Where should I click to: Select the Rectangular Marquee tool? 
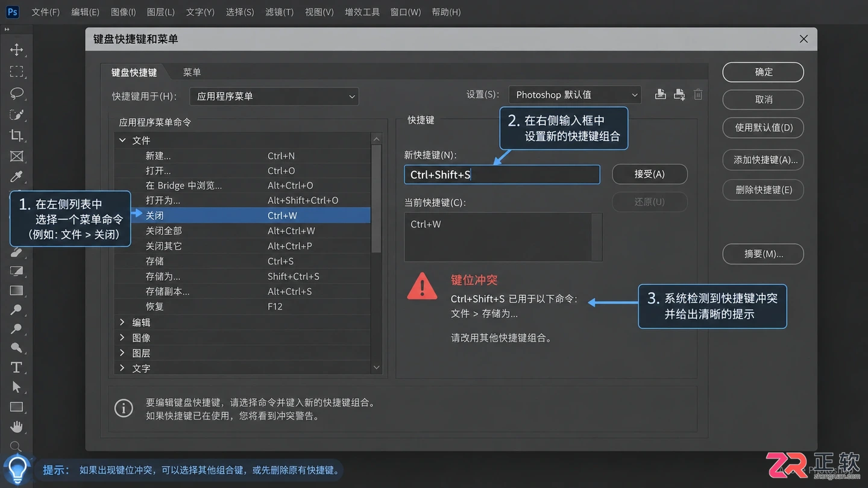tap(16, 72)
